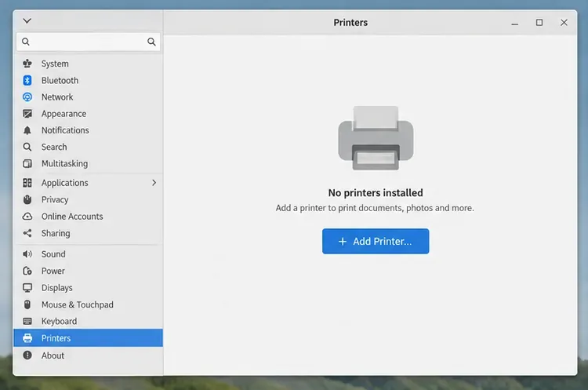588x390 pixels.
Task: Open Sharing settings
Action: [x=56, y=234]
